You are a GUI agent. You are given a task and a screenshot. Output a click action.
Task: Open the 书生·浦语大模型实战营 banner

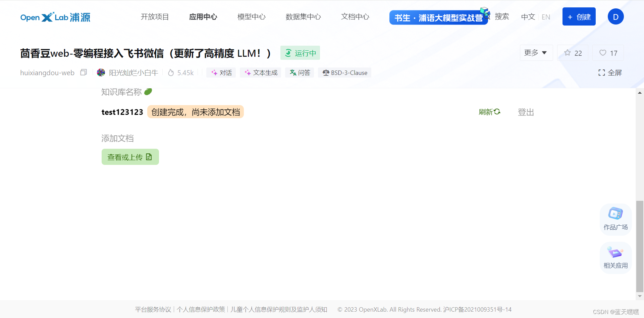point(439,17)
